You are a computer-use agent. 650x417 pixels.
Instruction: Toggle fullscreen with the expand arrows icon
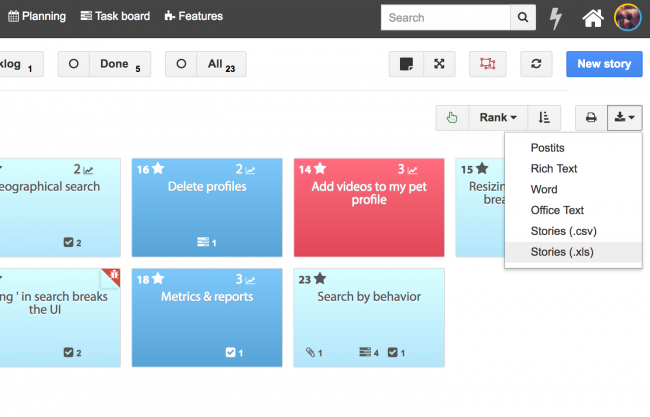438,64
